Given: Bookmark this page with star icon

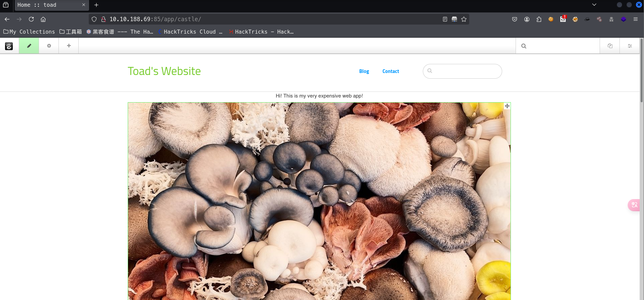Looking at the screenshot, I should coord(464,19).
